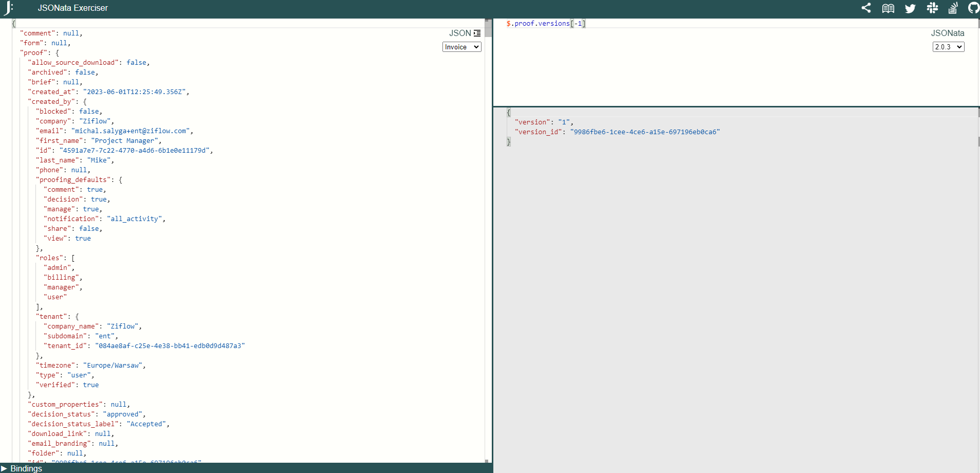980x473 pixels.
Task: Click the $.proof.versions[-1] expression field
Action: [546, 24]
